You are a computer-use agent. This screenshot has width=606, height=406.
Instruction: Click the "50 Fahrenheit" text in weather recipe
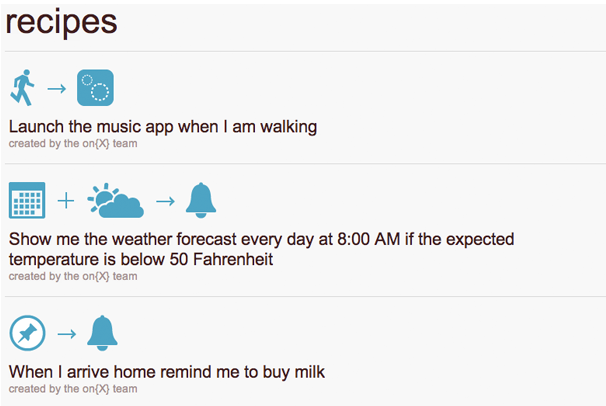pos(221,259)
